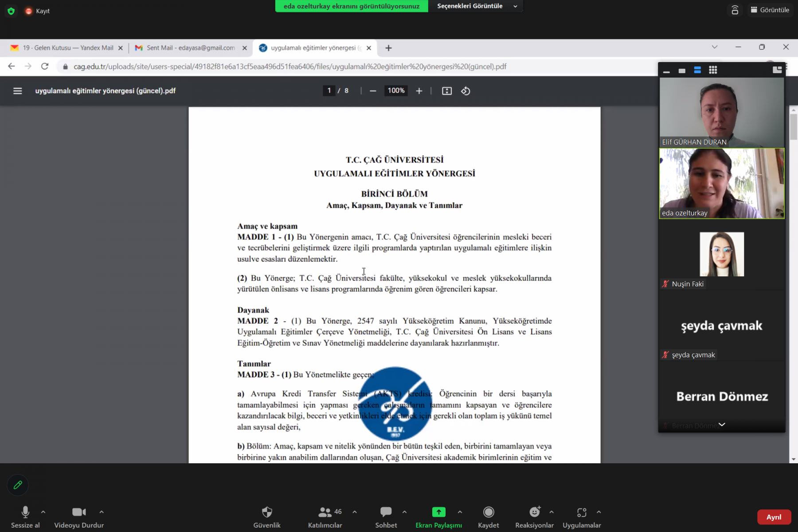
Task: Click the PDF vertical scrollbar thumb
Action: tap(794, 127)
